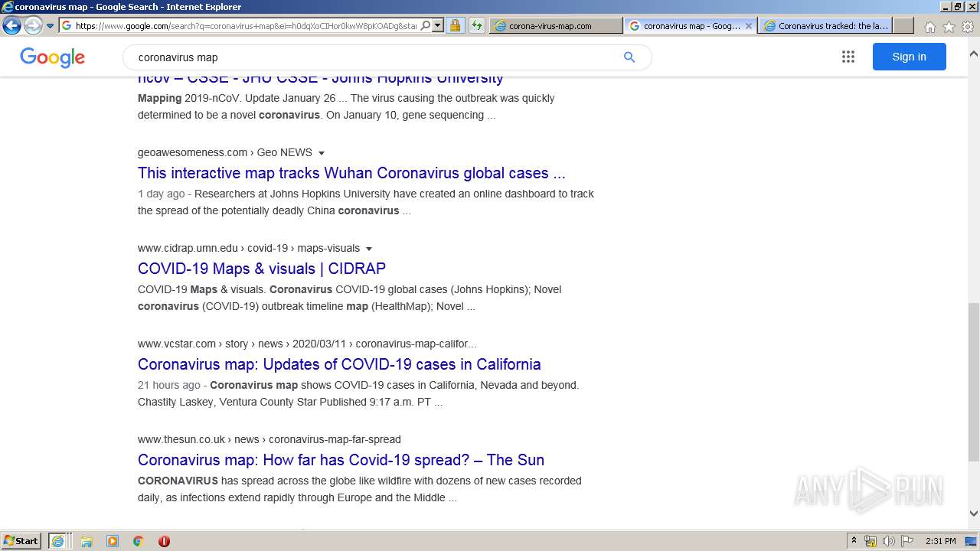The width and height of the screenshot is (980, 551).
Task: Switch to the Coronavirus tracked tab
Action: (826, 25)
